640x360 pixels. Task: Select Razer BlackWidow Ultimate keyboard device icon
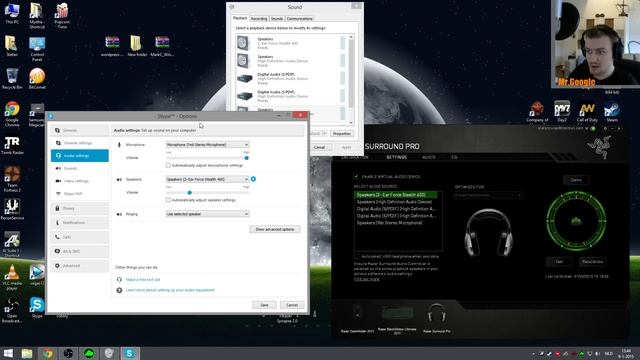(397, 313)
